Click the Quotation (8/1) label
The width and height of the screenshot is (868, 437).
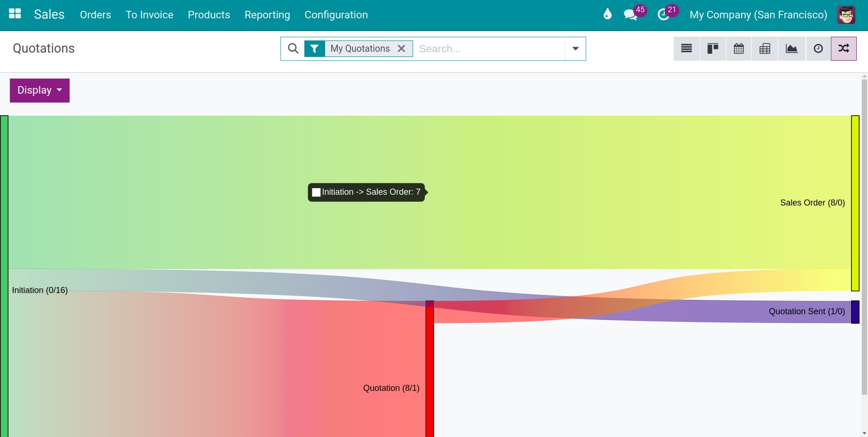pyautogui.click(x=391, y=388)
